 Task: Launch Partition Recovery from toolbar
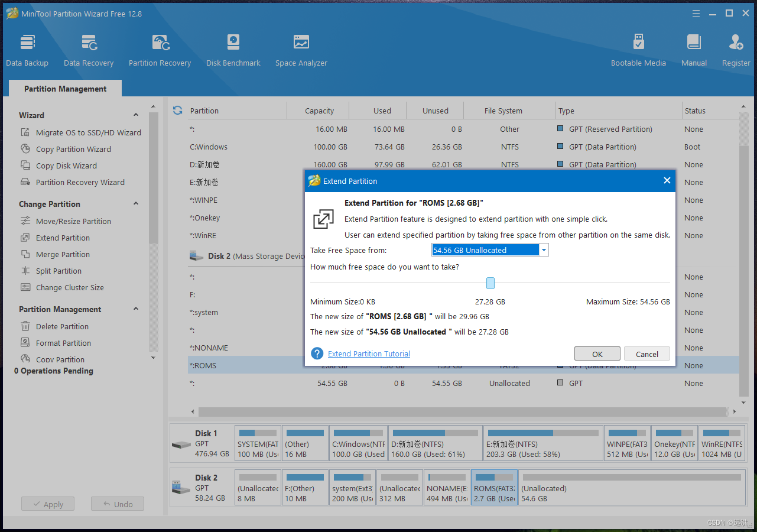160,50
